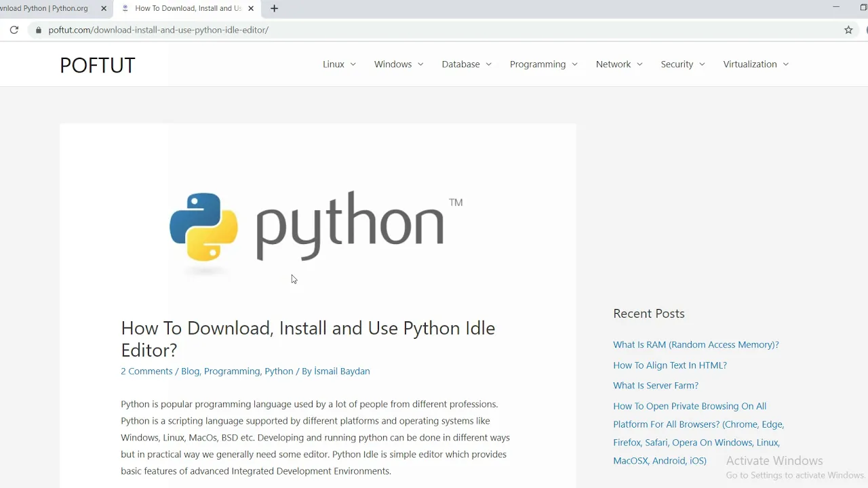This screenshot has width=868, height=488.
Task: Open a new tab with plus icon
Action: 274,8
